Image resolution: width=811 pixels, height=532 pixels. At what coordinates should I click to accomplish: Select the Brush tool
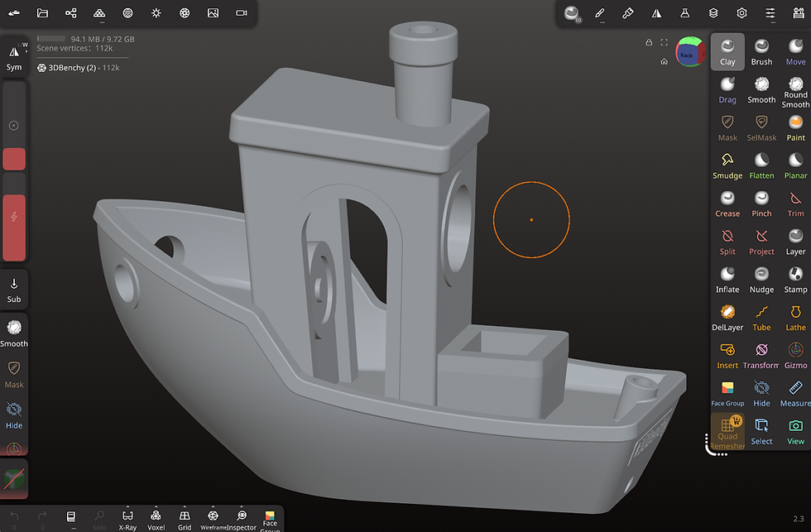point(761,51)
